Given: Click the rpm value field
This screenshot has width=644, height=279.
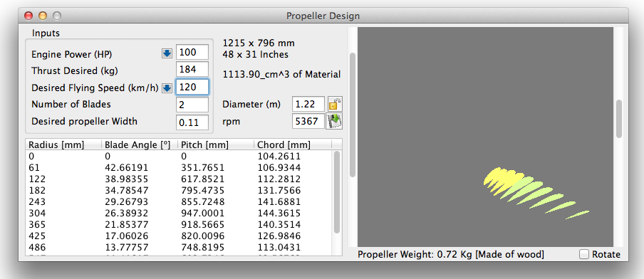Looking at the screenshot, I should [308, 122].
